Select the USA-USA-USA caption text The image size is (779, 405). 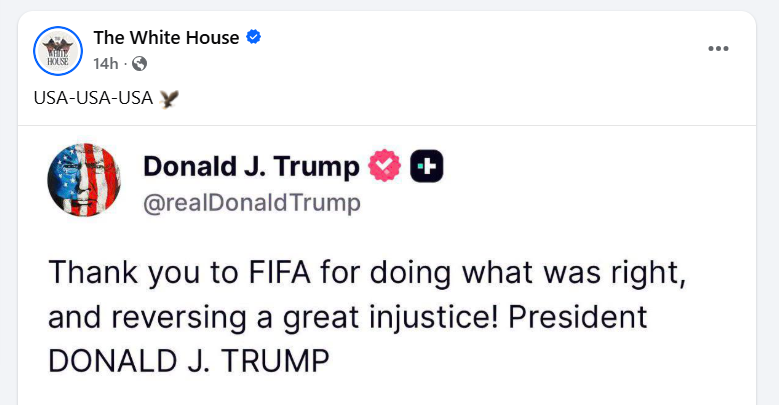tap(93, 98)
